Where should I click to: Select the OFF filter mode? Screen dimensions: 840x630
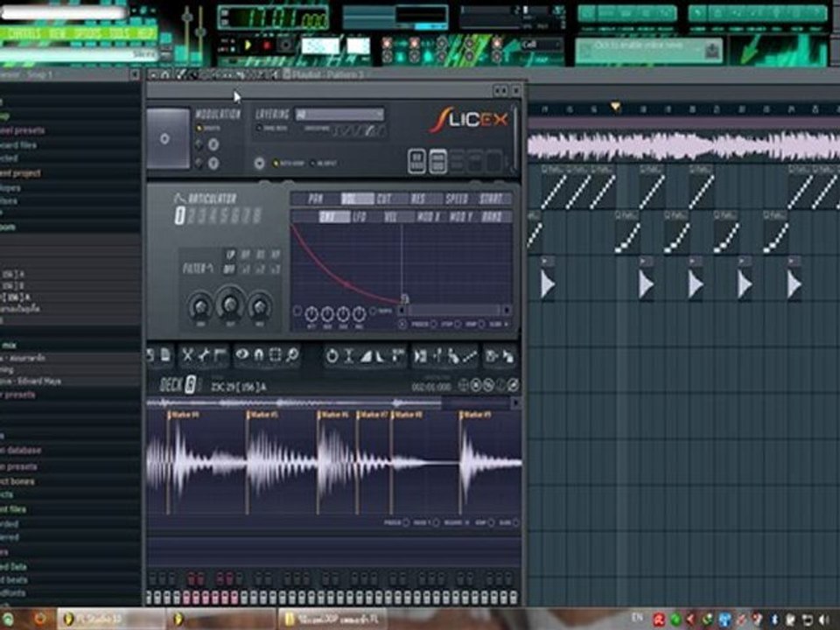click(x=229, y=269)
